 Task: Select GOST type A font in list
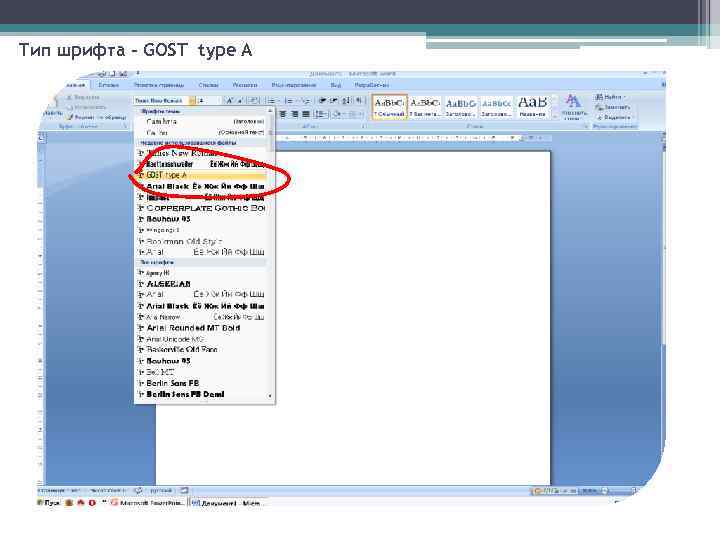click(202, 175)
